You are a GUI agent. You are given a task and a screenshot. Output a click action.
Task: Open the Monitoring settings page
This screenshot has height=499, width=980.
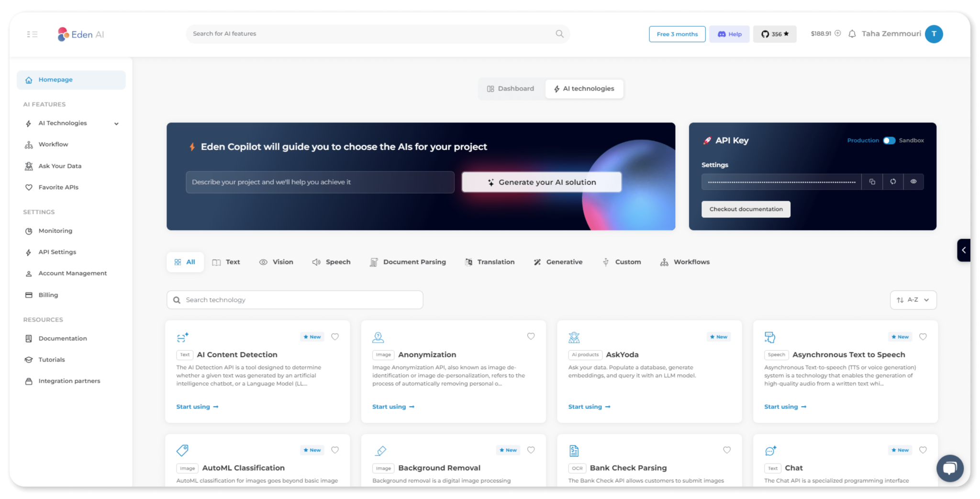pos(54,230)
